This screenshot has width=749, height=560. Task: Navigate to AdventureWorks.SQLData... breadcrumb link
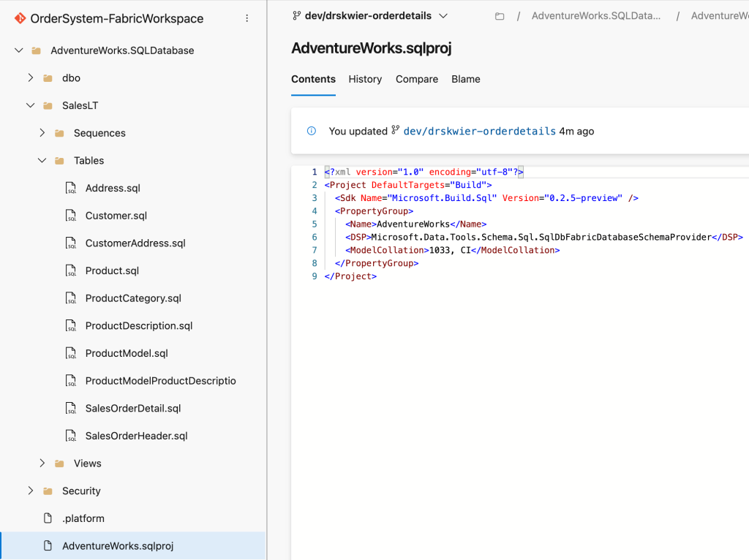(596, 16)
